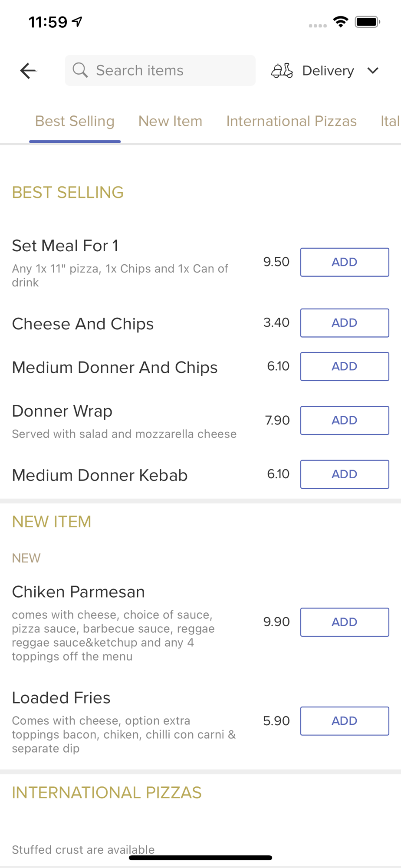Tap the search magnifier icon

click(x=80, y=70)
